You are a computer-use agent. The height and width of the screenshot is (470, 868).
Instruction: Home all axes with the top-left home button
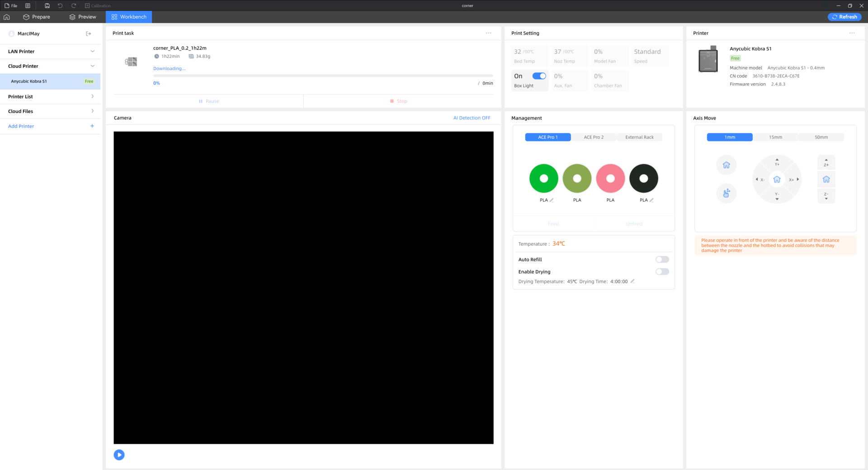726,165
